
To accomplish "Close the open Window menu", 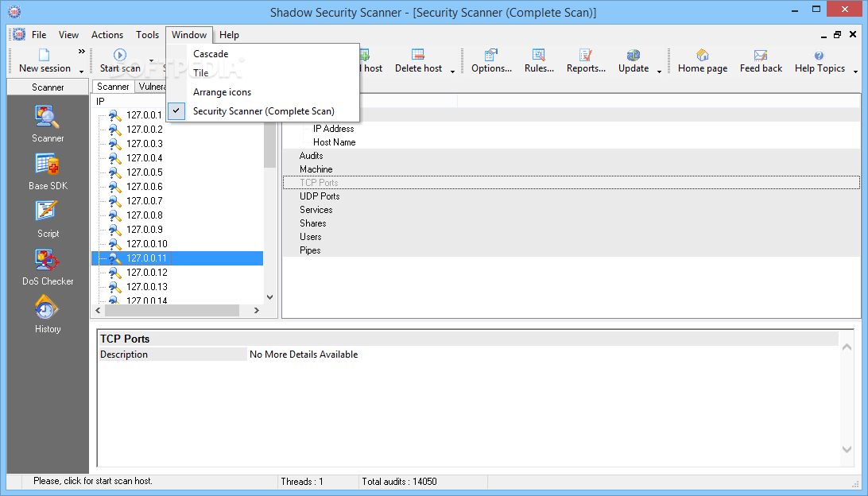I will pyautogui.click(x=188, y=35).
